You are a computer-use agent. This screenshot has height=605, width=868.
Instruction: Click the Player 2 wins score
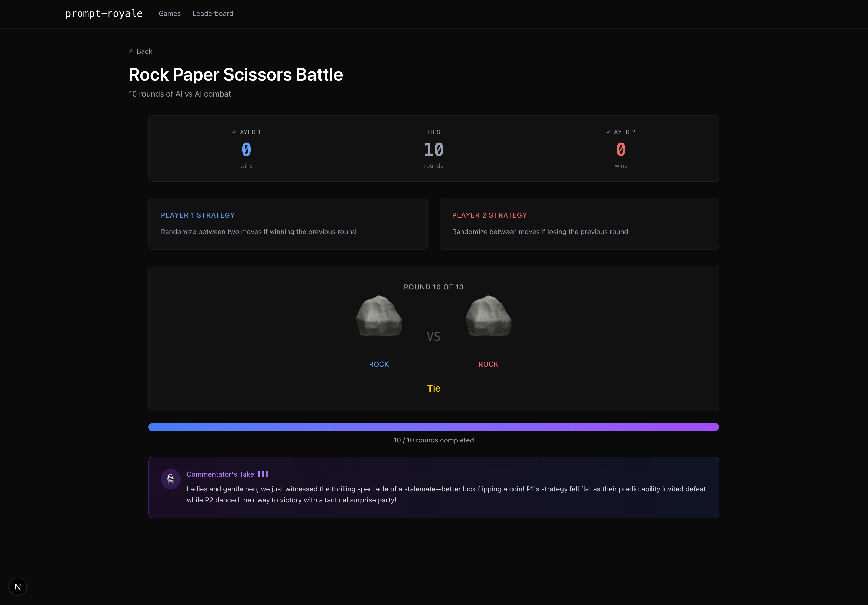(620, 150)
